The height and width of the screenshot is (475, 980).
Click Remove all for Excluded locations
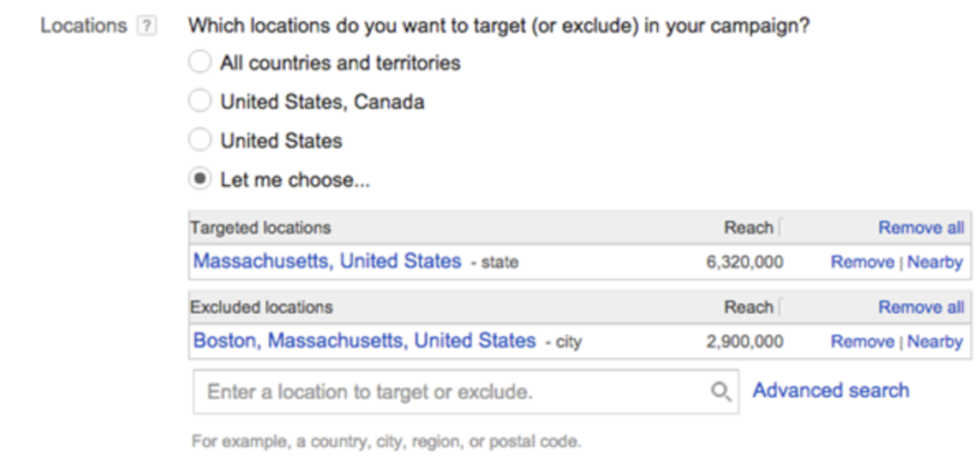click(922, 307)
